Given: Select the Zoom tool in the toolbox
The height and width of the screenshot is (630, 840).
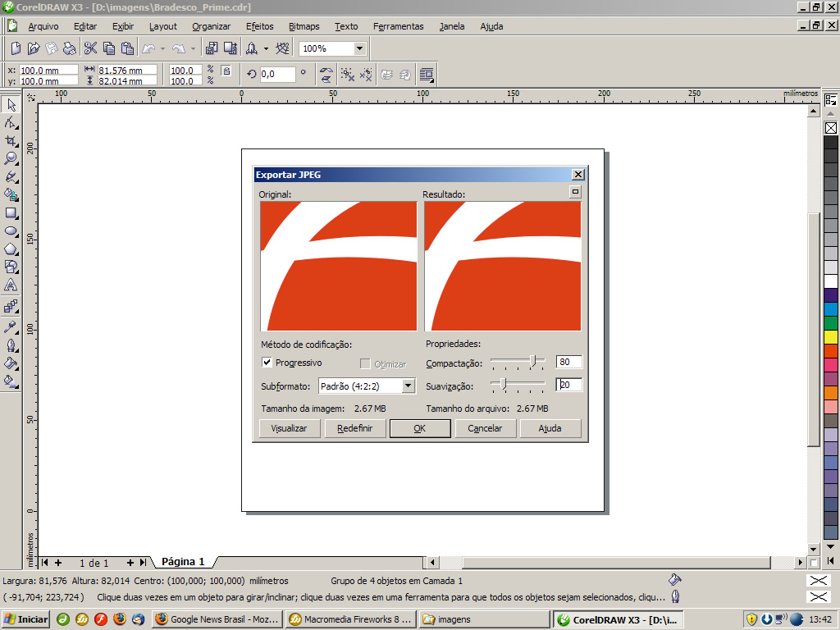Looking at the screenshot, I should click(11, 159).
